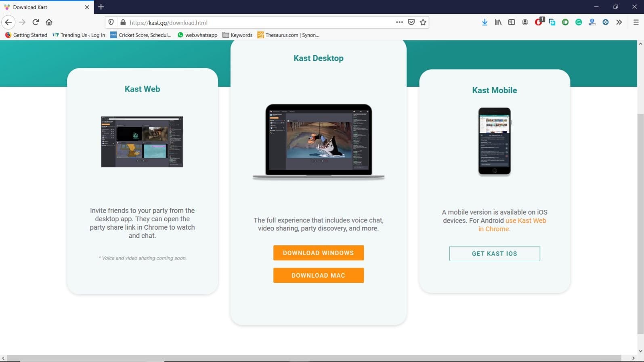Open a new browser tab
This screenshot has height=362, width=644.
[101, 7]
